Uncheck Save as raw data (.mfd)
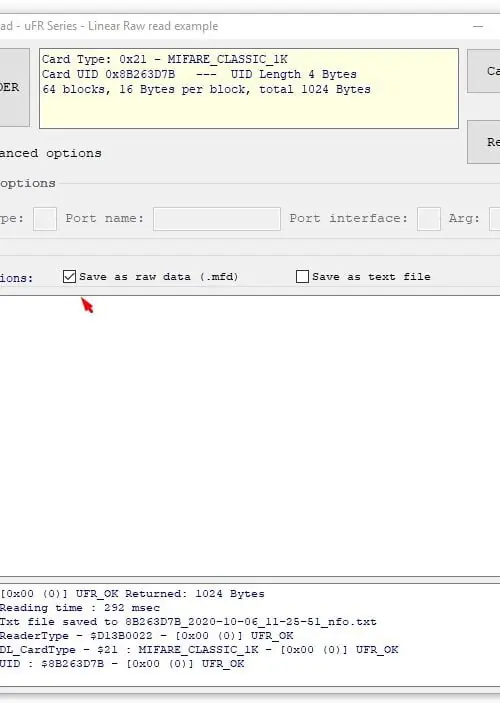Image resolution: width=500 pixels, height=703 pixels. tap(69, 277)
